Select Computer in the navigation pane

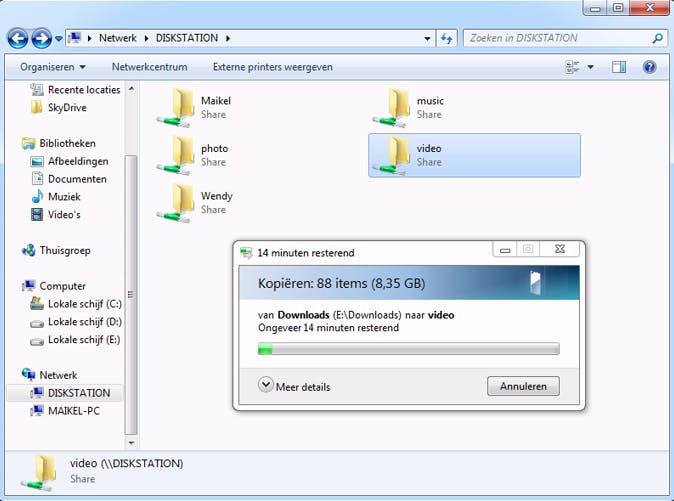coord(54,286)
